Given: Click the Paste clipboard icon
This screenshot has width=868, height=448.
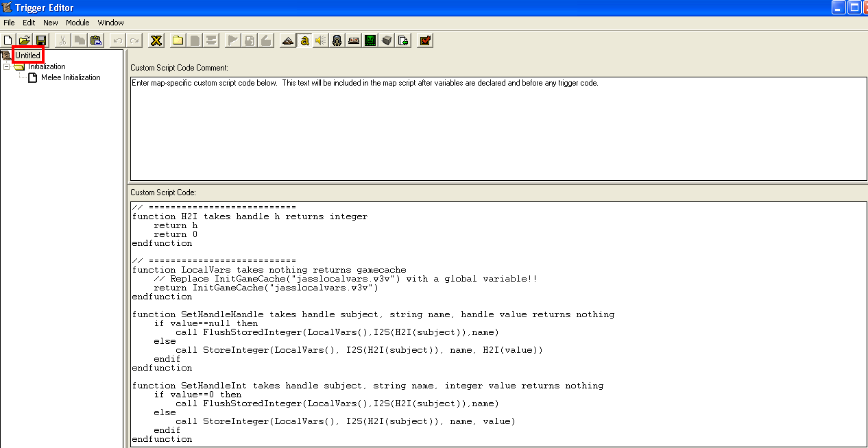Looking at the screenshot, I should tap(96, 40).
